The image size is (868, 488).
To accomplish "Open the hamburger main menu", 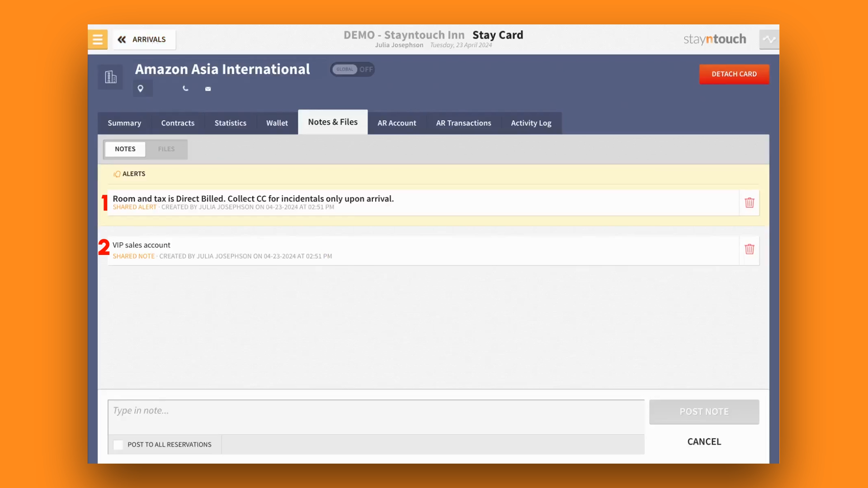I will click(98, 39).
